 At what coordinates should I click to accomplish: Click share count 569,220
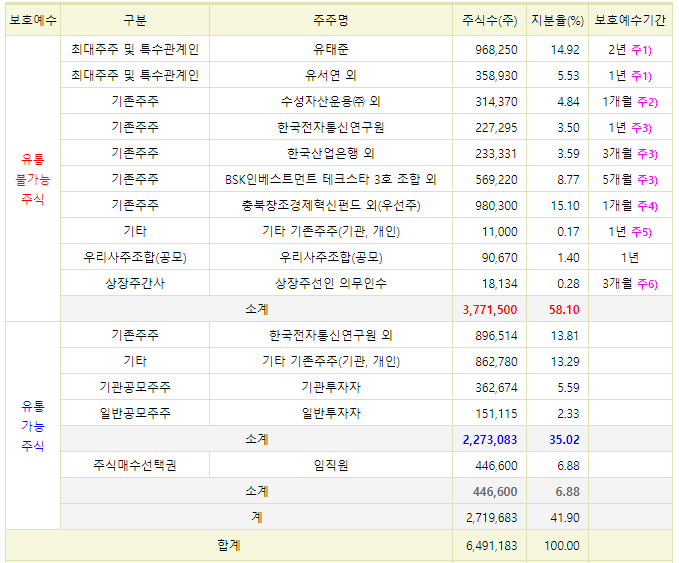496,180
